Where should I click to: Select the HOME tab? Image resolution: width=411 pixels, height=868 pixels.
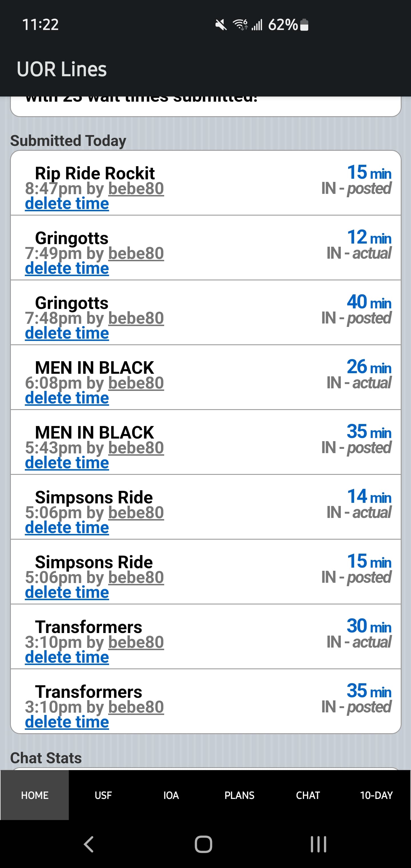click(x=35, y=795)
